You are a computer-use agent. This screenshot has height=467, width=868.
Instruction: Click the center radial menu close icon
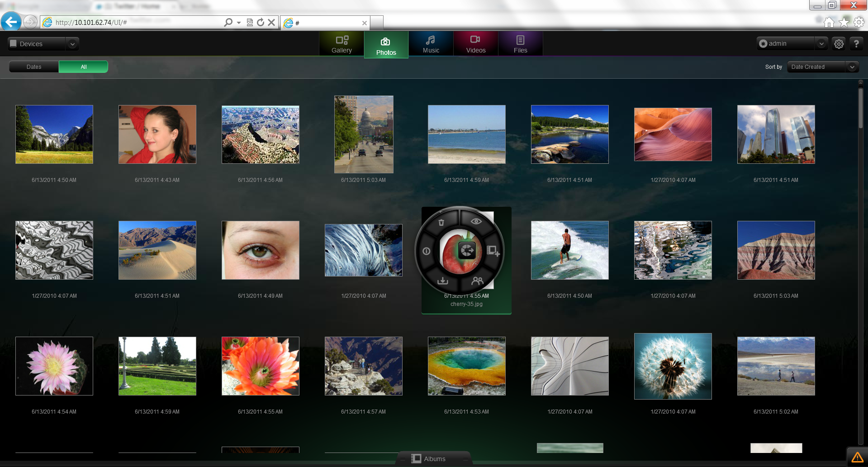467,250
